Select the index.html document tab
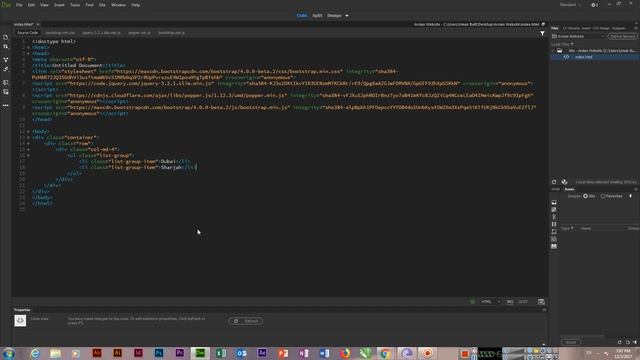This screenshot has width=640, height=360. [23, 24]
